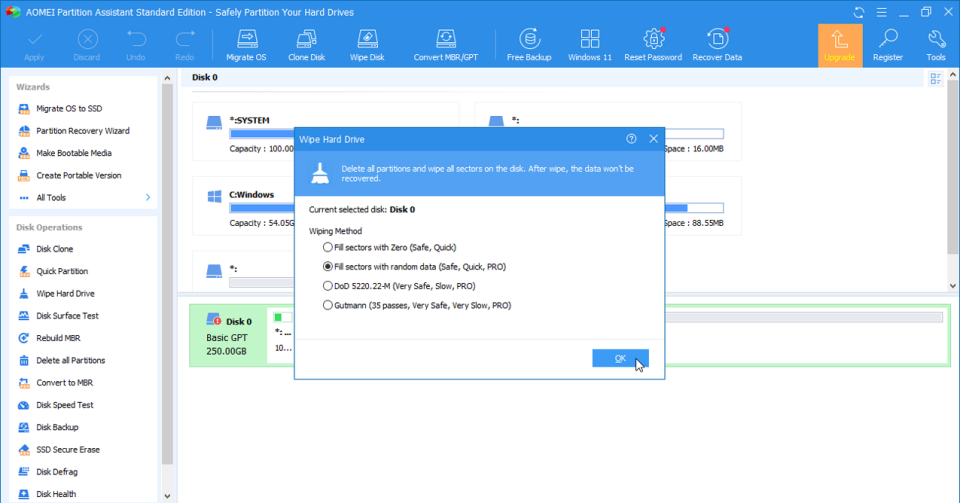Select Fill sectors with Zero option
Viewport: 960px width, 503px height.
click(389, 247)
